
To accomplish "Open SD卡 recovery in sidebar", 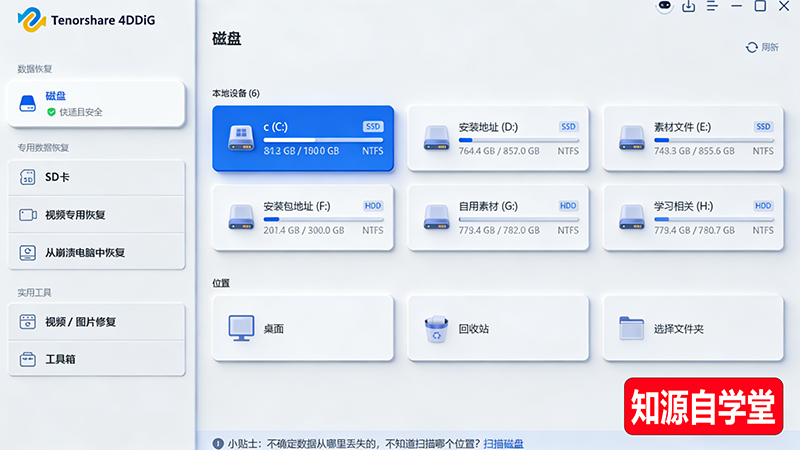I will tap(96, 177).
